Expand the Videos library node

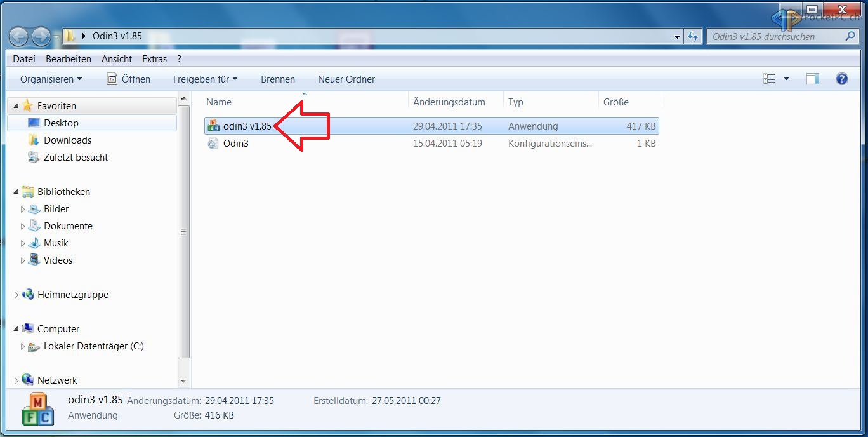[23, 260]
